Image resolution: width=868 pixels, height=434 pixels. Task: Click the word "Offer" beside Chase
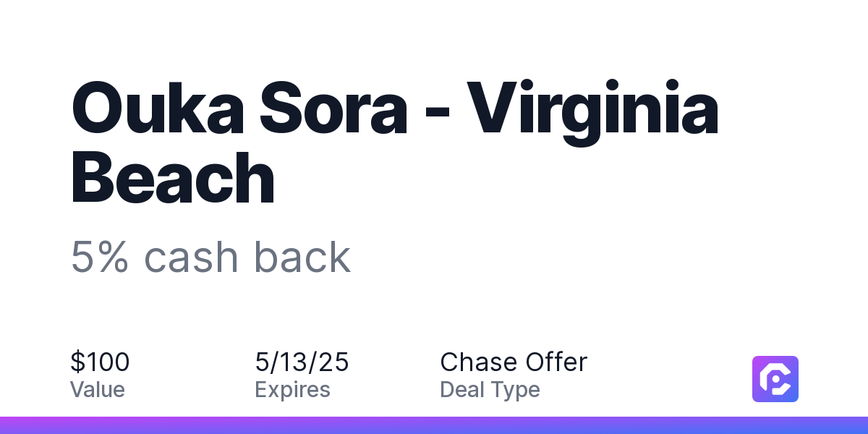click(x=556, y=362)
